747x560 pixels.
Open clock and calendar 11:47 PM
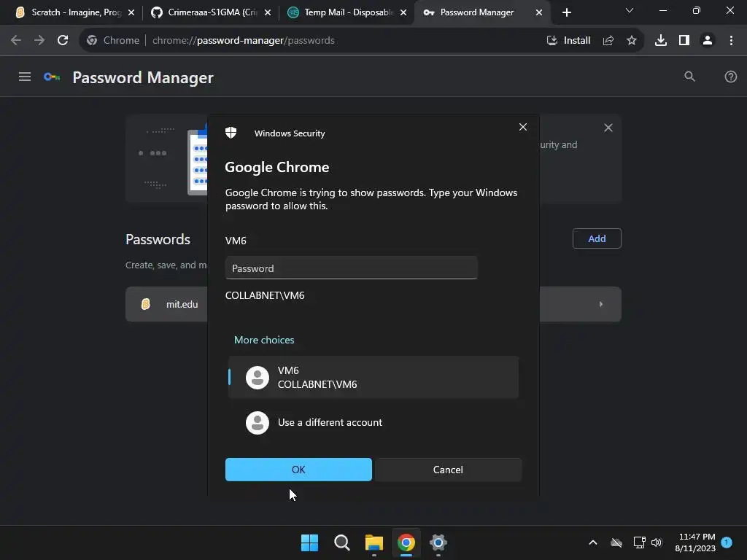pos(695,542)
